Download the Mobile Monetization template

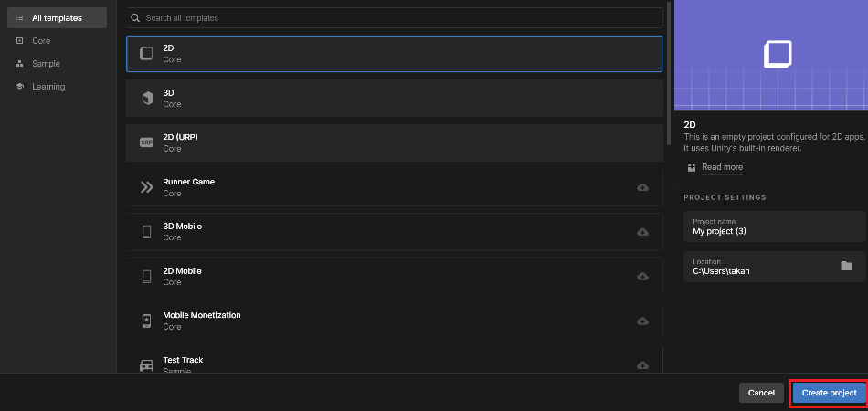(x=642, y=321)
